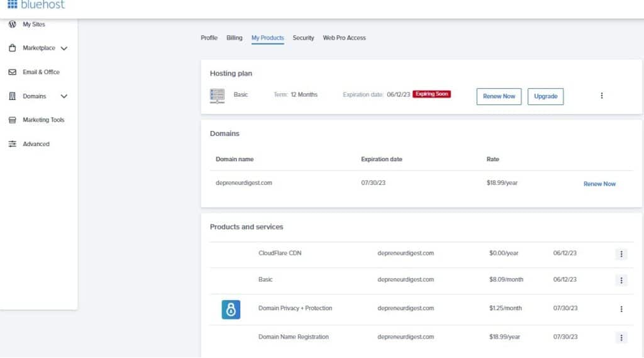The height and width of the screenshot is (358, 644).
Task: Click the Bluehost grid logo icon
Action: pyautogui.click(x=12, y=4)
